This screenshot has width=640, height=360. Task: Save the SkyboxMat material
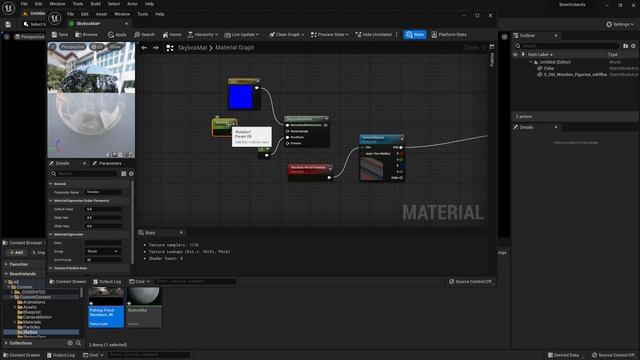click(60, 35)
